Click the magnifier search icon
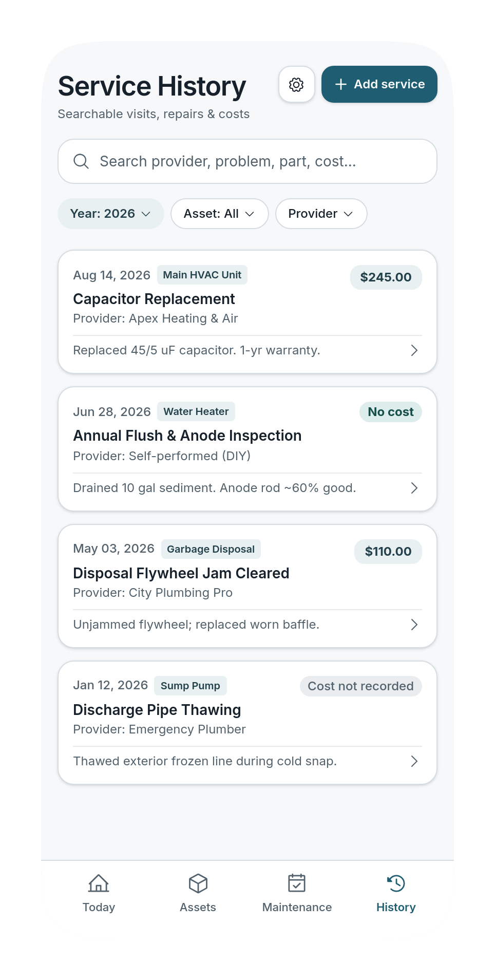495x980 pixels. [x=81, y=161]
